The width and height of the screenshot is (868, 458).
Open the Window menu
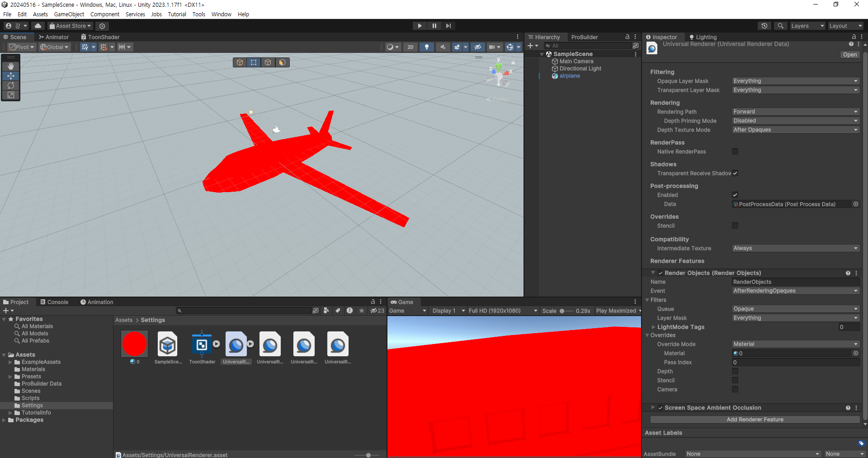(222, 14)
